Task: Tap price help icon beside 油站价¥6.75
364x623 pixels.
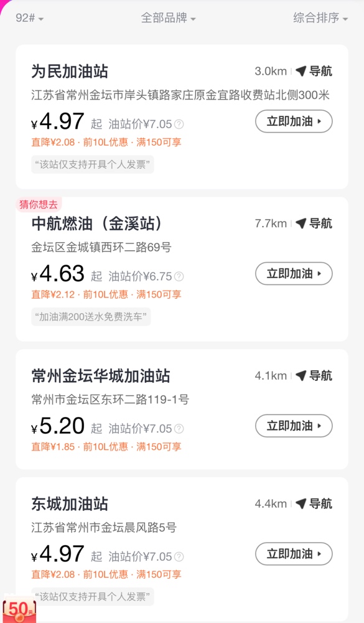Action: point(179,276)
